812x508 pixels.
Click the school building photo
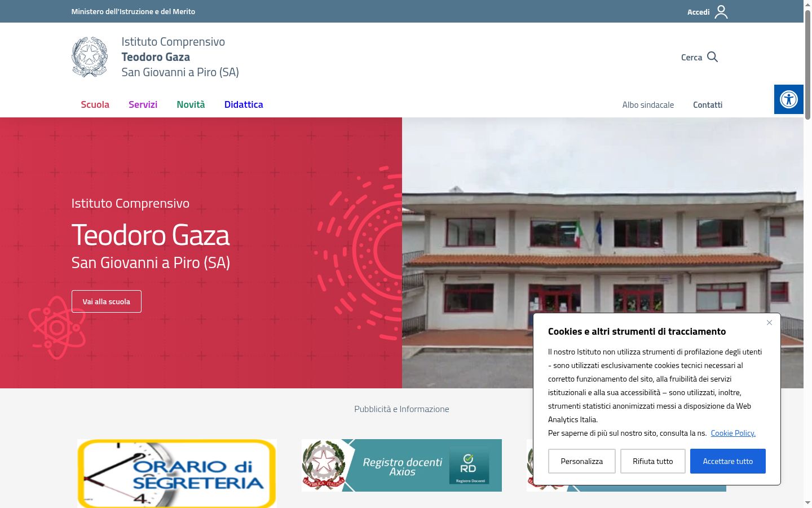pyautogui.click(x=603, y=253)
